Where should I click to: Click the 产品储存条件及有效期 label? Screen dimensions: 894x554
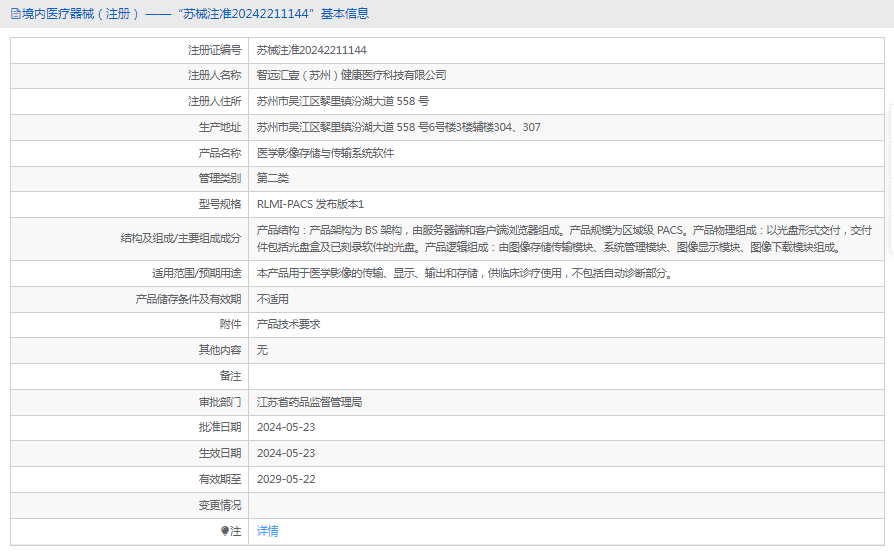coord(188,299)
